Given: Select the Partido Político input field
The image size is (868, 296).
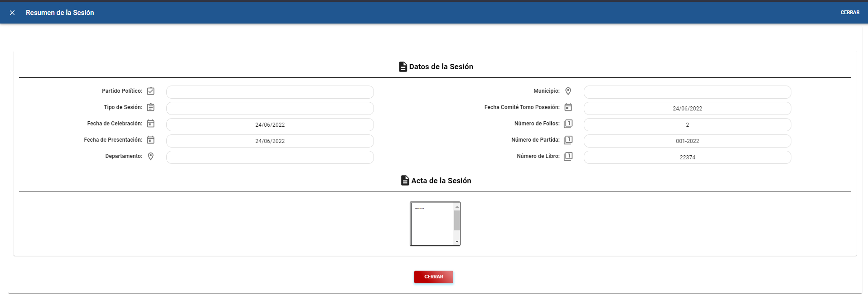Looking at the screenshot, I should 270,92.
